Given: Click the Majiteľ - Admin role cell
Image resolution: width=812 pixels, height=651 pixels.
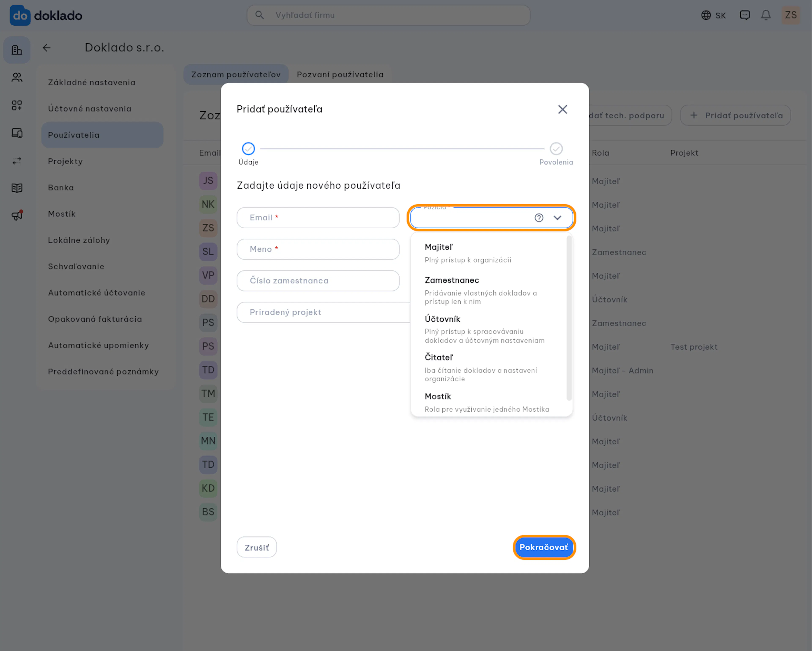Looking at the screenshot, I should (623, 371).
